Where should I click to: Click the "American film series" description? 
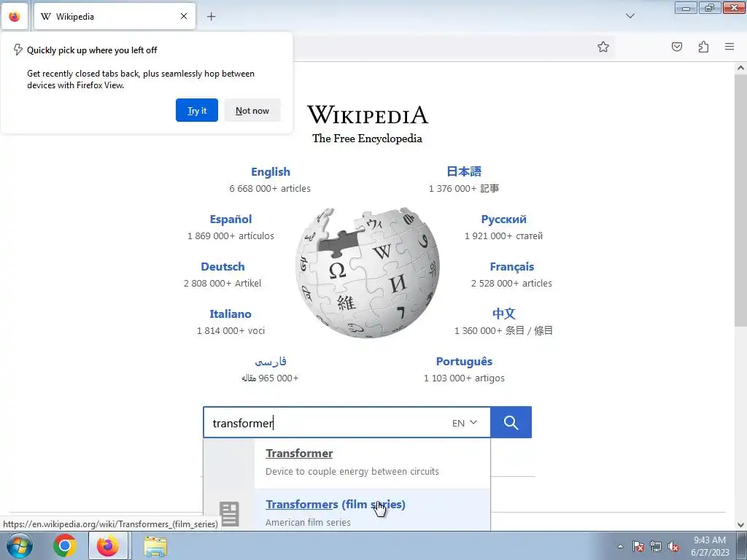[308, 522]
